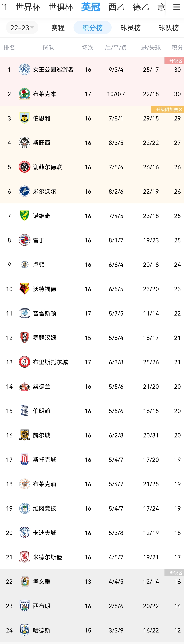
Task: Select the 西乙 league tab
Action: click(116, 7)
